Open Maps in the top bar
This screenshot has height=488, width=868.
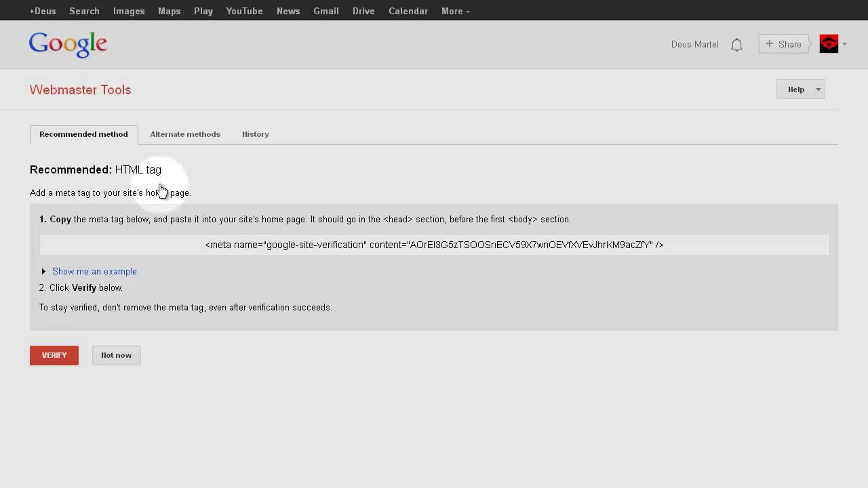(170, 11)
